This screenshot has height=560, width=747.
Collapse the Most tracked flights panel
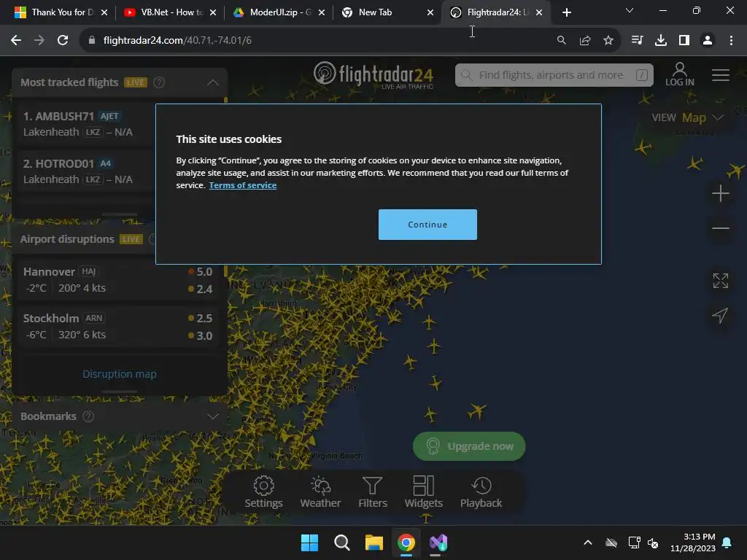coord(212,82)
